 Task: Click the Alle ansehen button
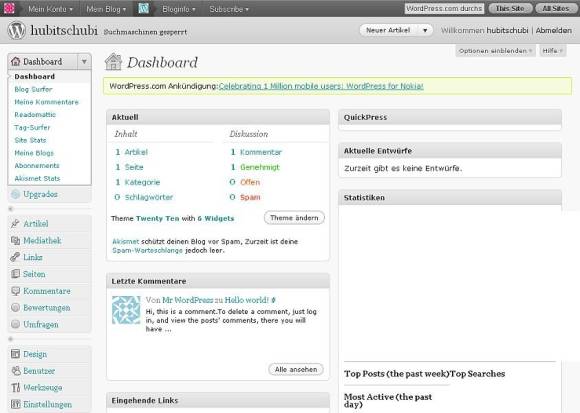pos(296,369)
